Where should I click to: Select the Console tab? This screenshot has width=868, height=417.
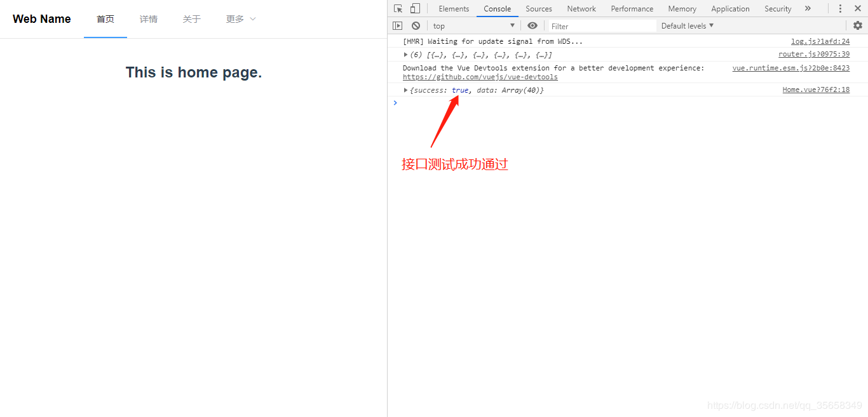point(498,9)
